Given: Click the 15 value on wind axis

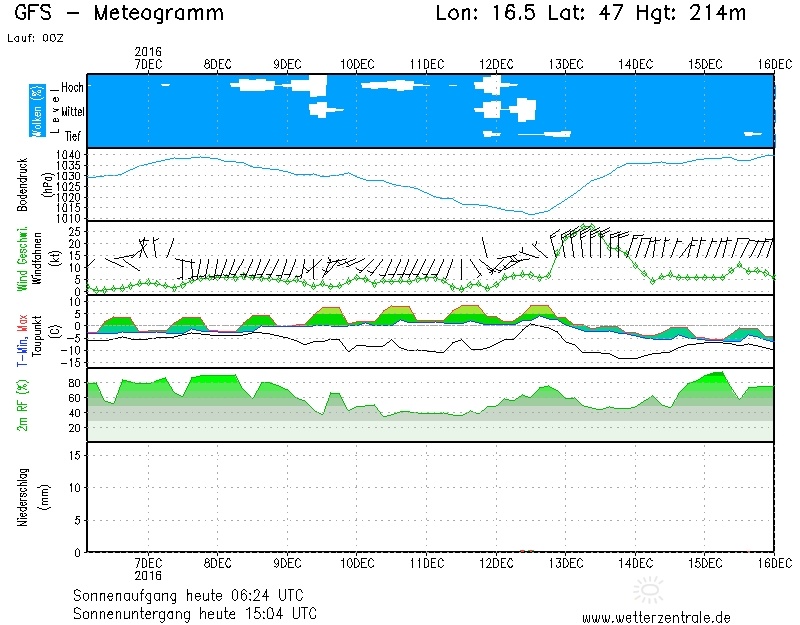Looking at the screenshot, I should (74, 255).
